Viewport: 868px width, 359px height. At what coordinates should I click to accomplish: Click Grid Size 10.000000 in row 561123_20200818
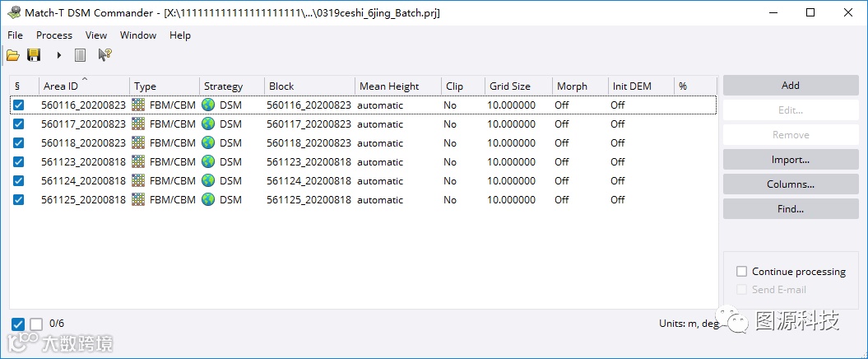(512, 161)
